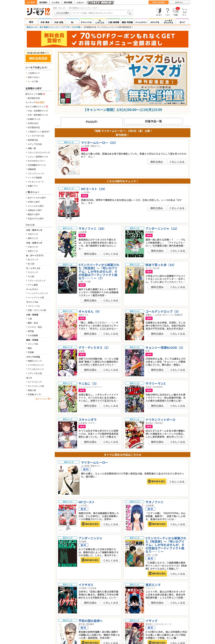Select the 少女・女性 category tab
This screenshot has height=644, width=215.
click(x=59, y=22)
